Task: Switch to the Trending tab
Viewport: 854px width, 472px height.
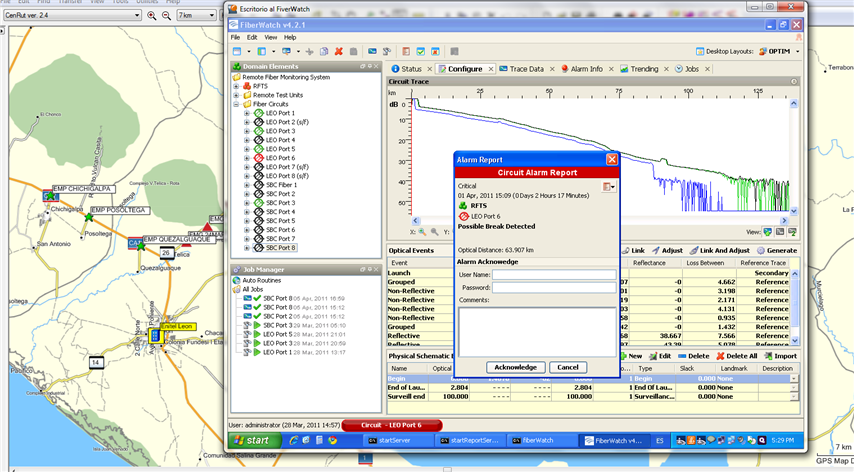Action: tap(639, 69)
